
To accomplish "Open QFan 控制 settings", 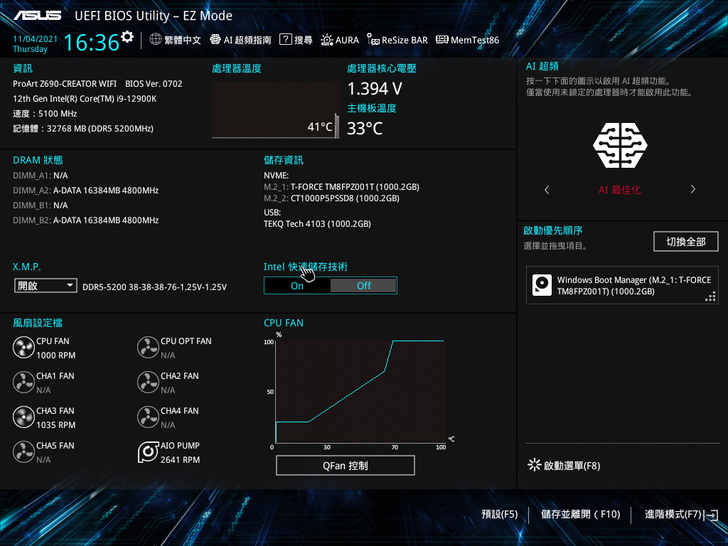I will click(345, 465).
